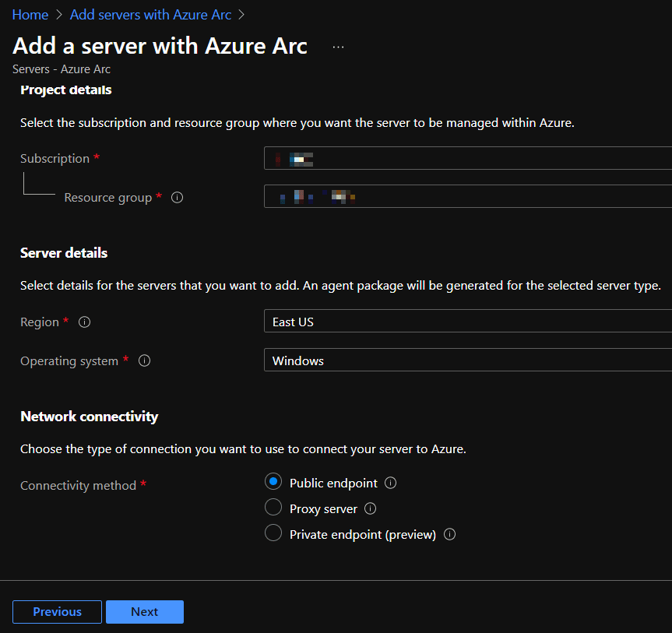Click the Connectivity method label
The width and height of the screenshot is (672, 633).
coord(78,486)
